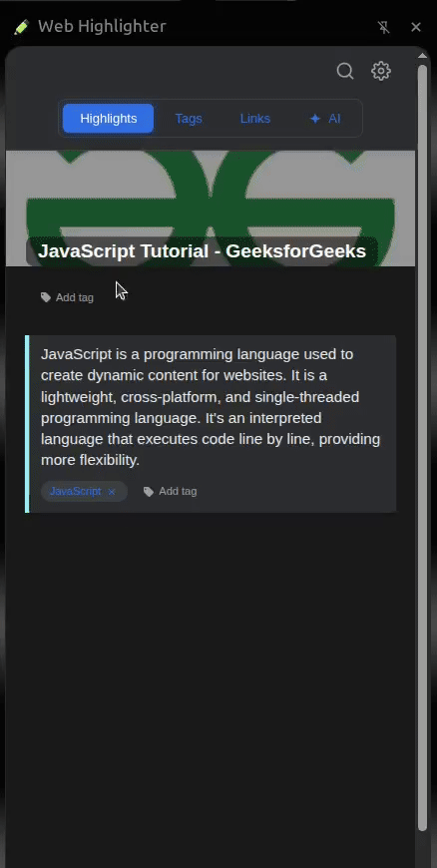Remove JavaScript tag using its x
This screenshot has height=868, width=437.
112,492
